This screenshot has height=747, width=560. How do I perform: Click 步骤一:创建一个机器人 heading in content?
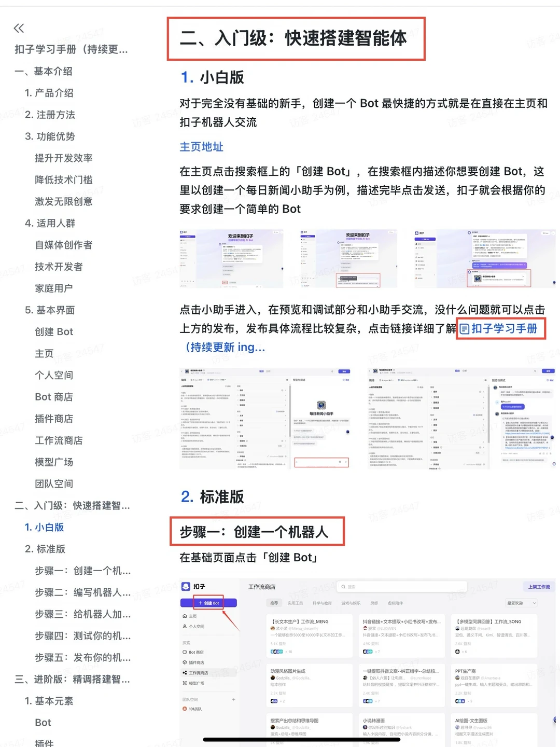254,532
